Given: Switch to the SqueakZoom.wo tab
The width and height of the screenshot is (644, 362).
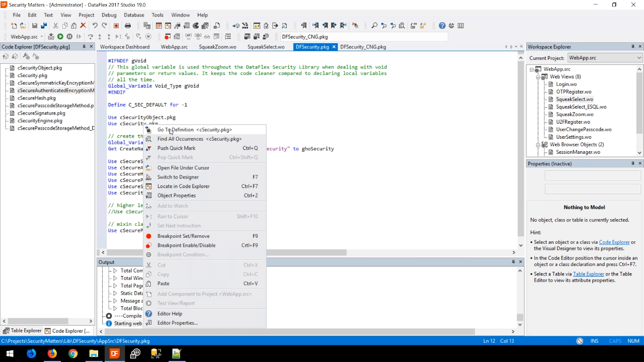Looking at the screenshot, I should 217,47.
